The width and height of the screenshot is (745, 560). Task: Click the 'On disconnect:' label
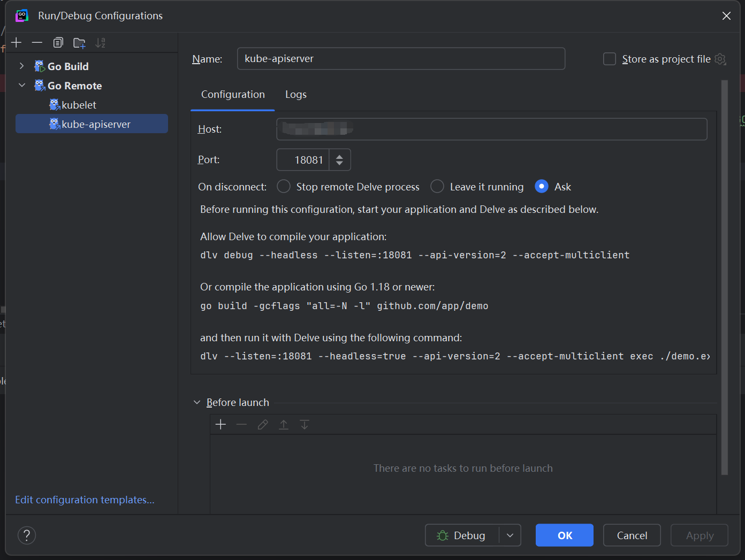click(x=232, y=187)
